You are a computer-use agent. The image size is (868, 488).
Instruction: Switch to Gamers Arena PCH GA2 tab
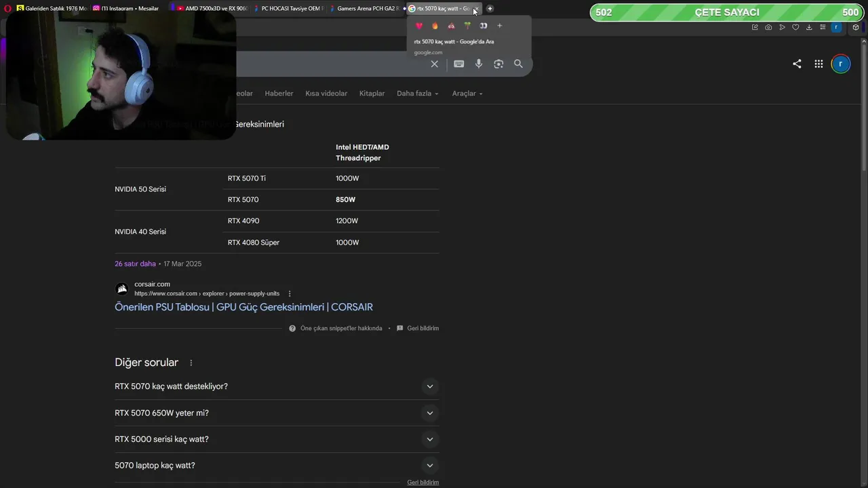tap(365, 8)
